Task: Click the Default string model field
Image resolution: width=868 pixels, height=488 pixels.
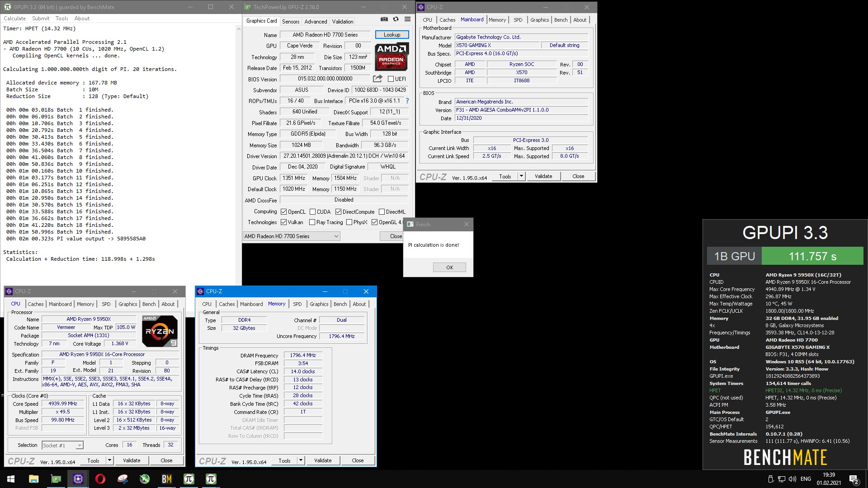Action: [x=565, y=45]
